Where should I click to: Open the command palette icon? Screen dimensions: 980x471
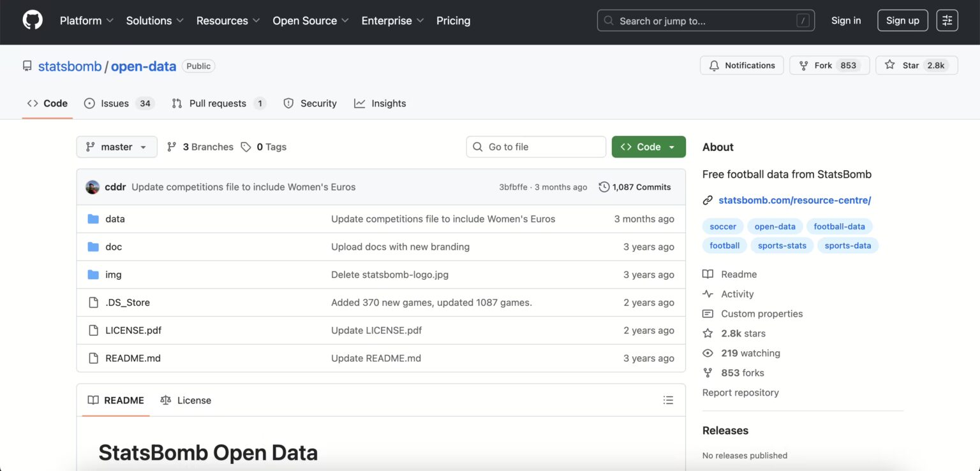pos(947,20)
